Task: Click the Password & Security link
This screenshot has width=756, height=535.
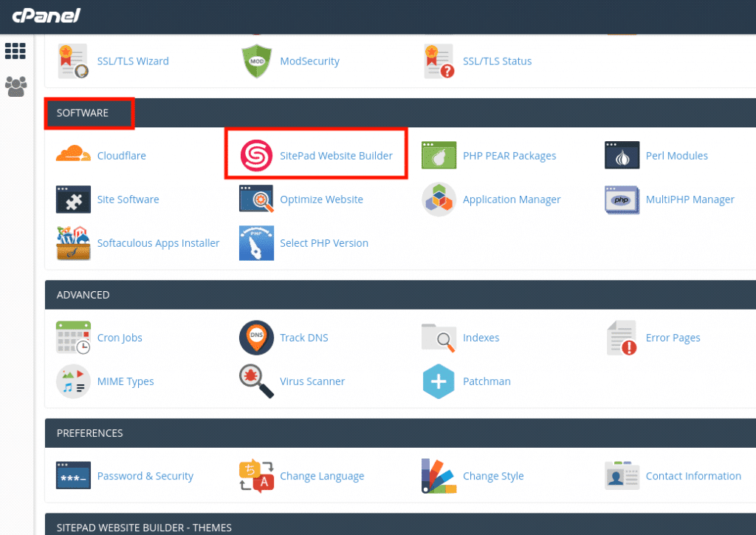Action: 145,476
